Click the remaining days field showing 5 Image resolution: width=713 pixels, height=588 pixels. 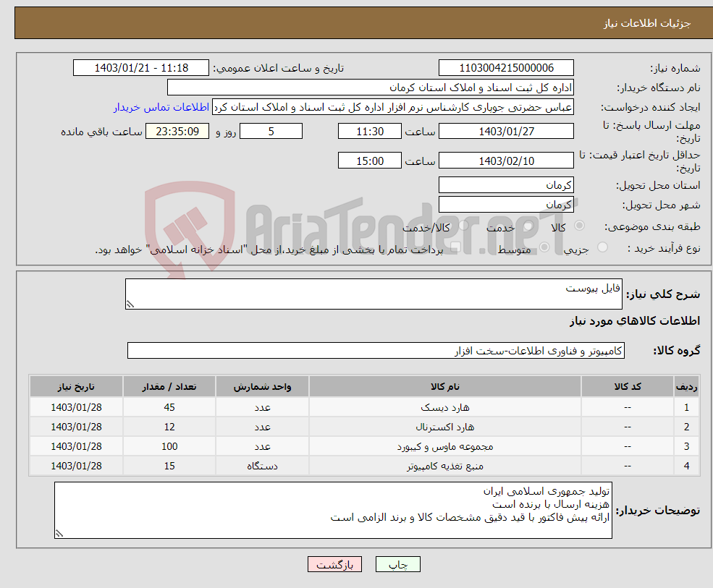coord(271,132)
